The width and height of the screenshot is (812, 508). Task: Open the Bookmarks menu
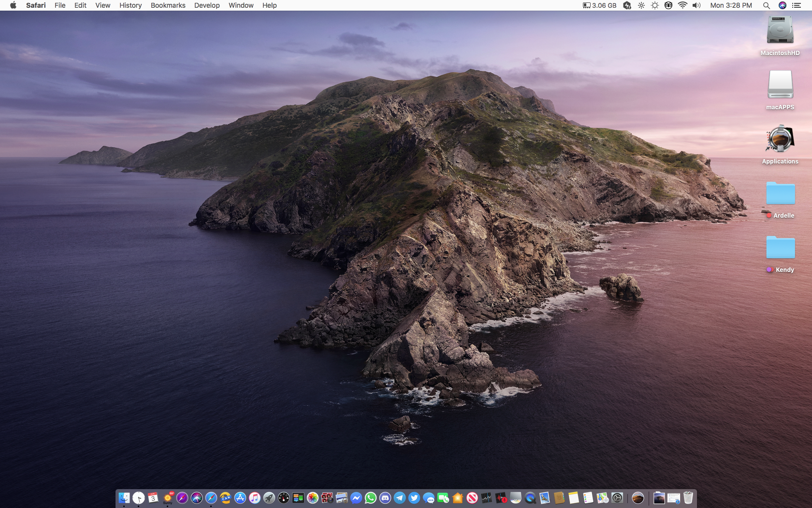[168, 5]
